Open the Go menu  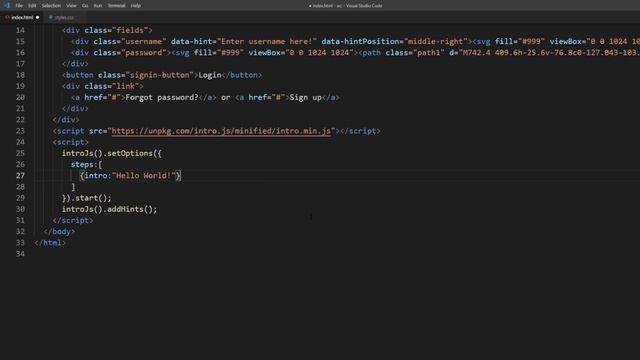point(85,6)
